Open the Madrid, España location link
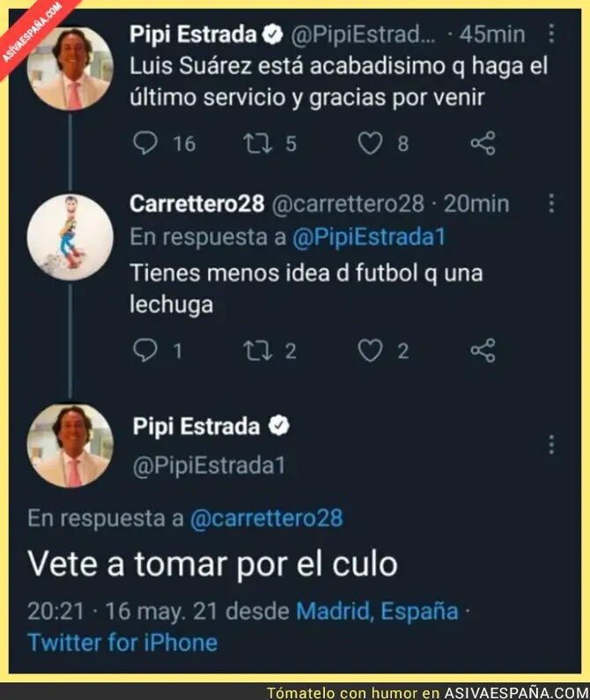 (378, 611)
